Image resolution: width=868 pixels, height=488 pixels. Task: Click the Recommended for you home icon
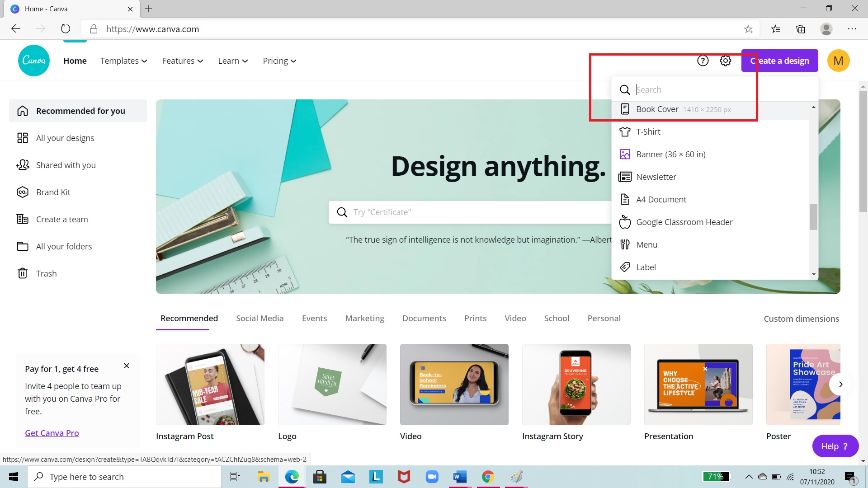coord(23,111)
